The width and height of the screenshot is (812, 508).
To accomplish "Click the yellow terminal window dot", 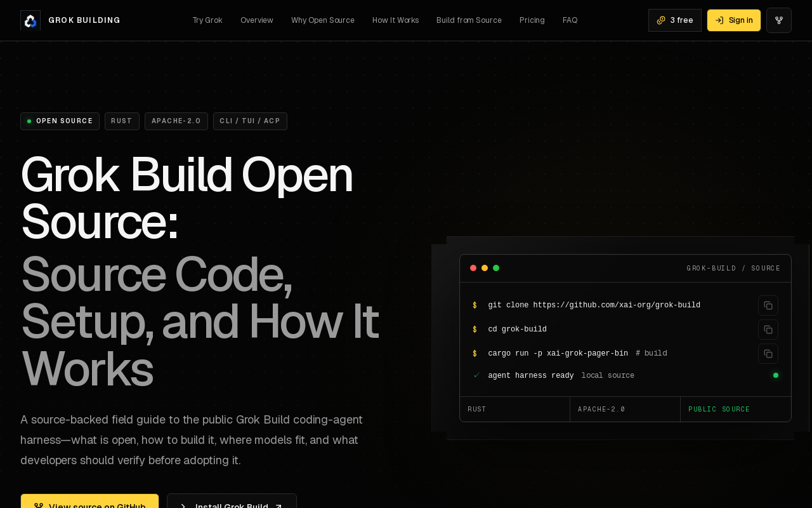I will (x=485, y=268).
